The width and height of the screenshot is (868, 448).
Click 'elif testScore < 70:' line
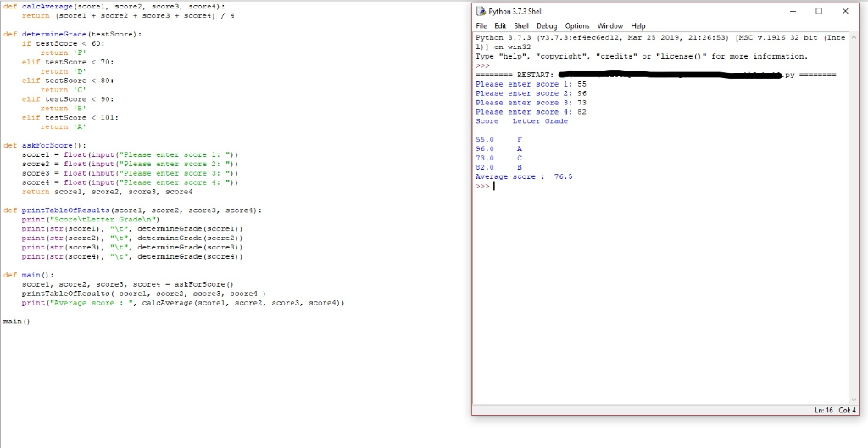pos(68,62)
